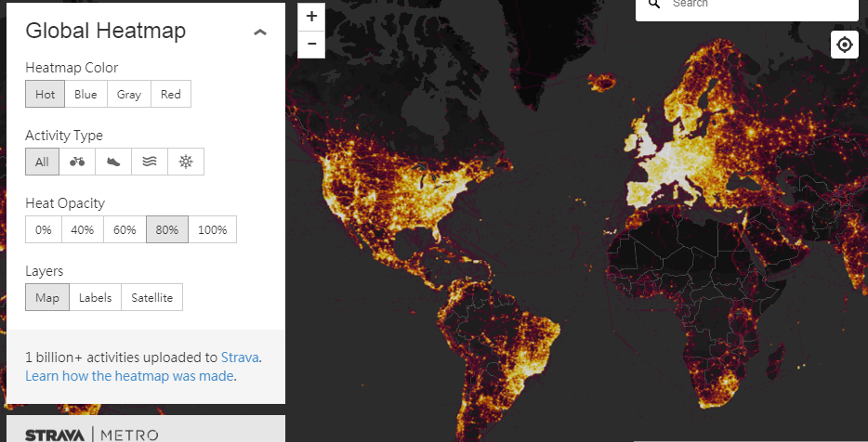The image size is (868, 442).
Task: Click the 'Heat Opacity' label
Action: (65, 203)
